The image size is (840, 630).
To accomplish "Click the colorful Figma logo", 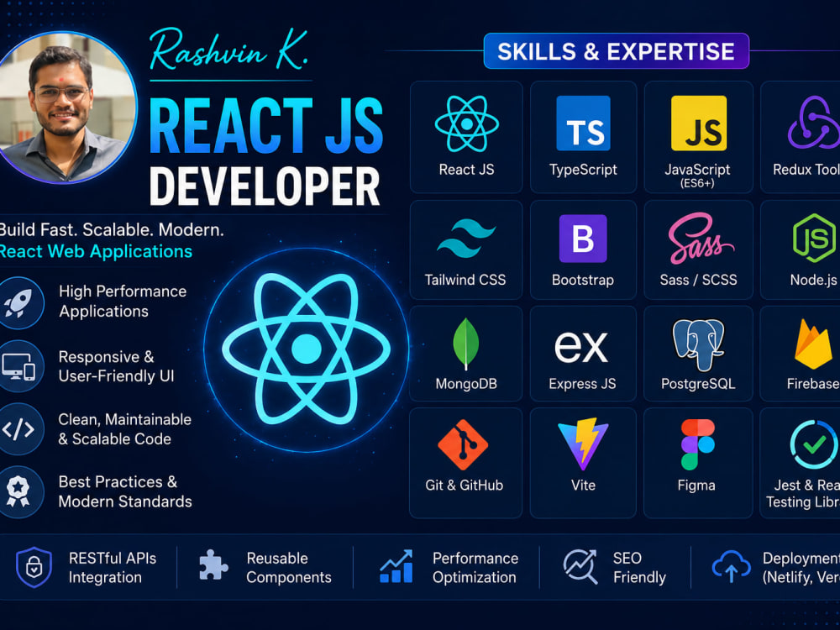I will pos(697,444).
